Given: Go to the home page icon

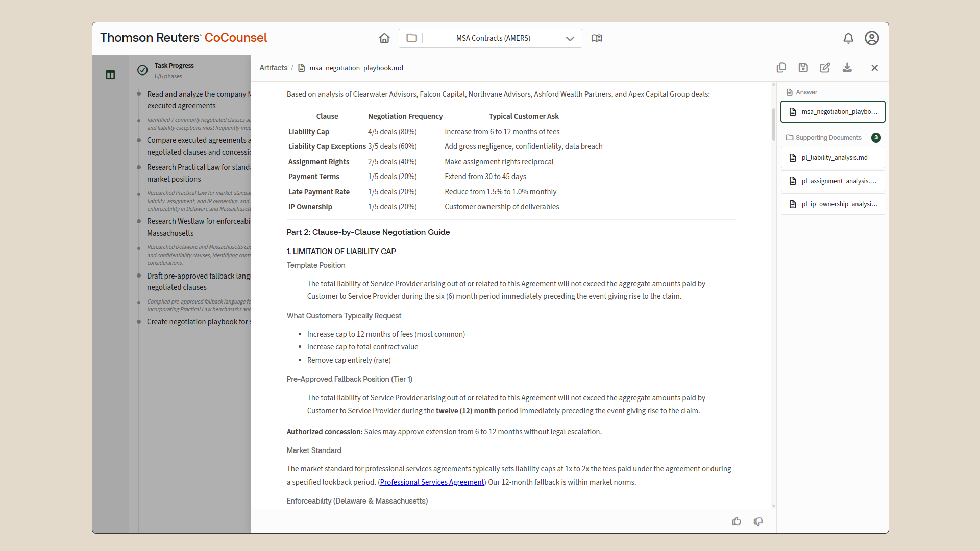Looking at the screenshot, I should pos(384,38).
